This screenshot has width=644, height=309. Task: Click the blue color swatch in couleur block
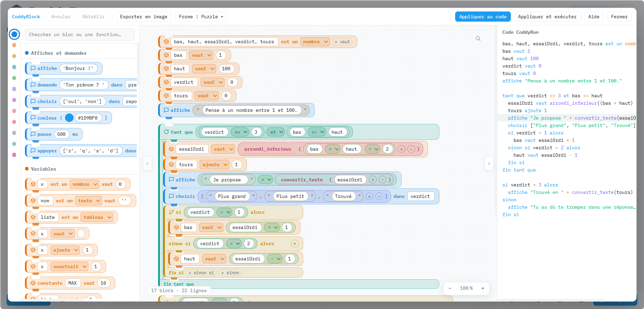click(x=69, y=118)
